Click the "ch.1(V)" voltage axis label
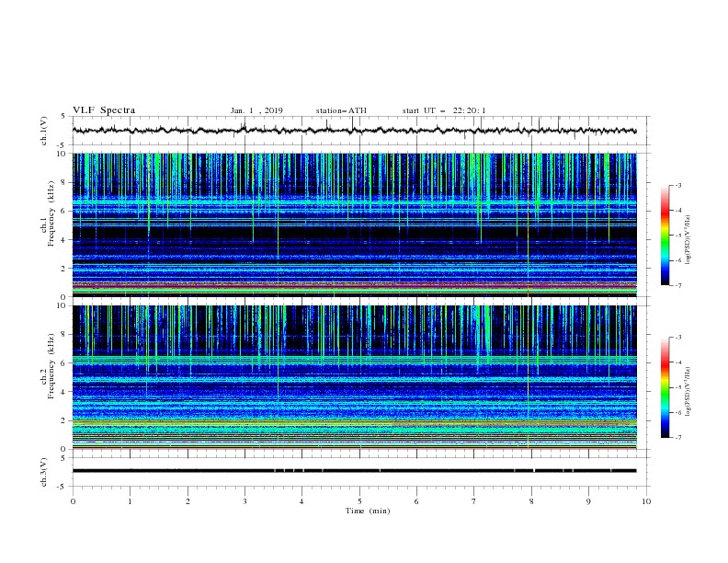This screenshot has height=563, width=728. 44,131
